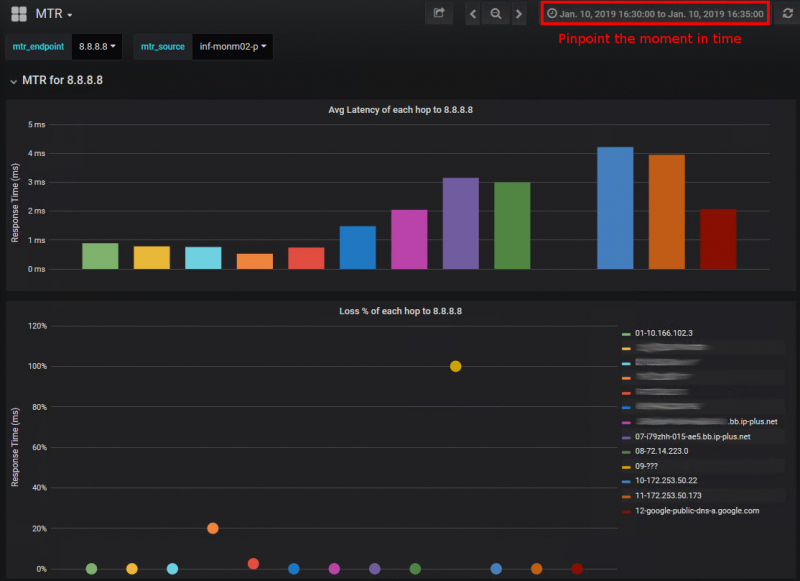Open the mtr_source inf-monm02-p dropdown
Image resolution: width=800 pixels, height=581 pixels.
231,47
